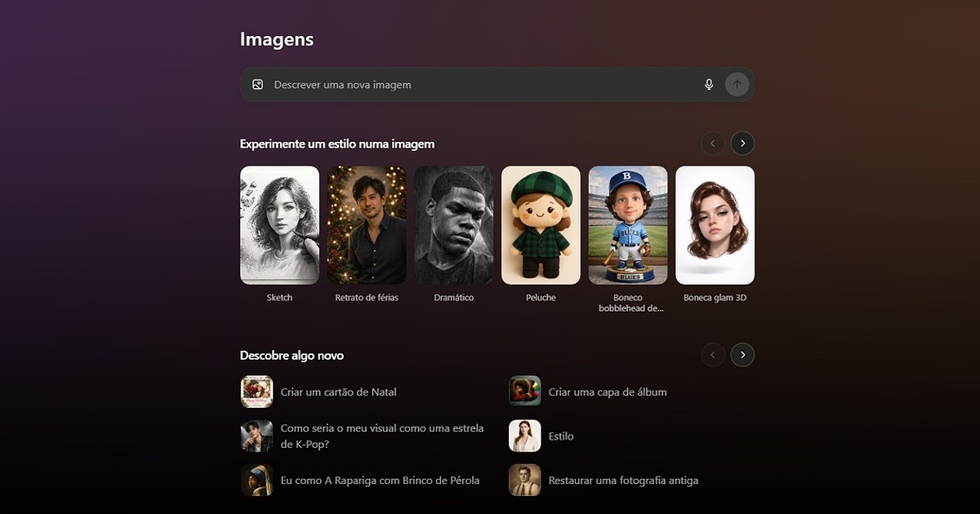
Task: Open the 'Criar um cartão de Natal' suggestion
Action: (x=339, y=392)
